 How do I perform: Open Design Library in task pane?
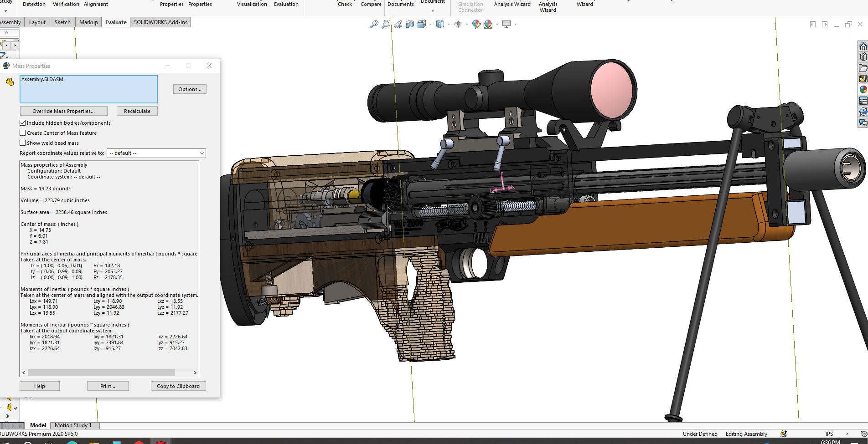pos(863,57)
